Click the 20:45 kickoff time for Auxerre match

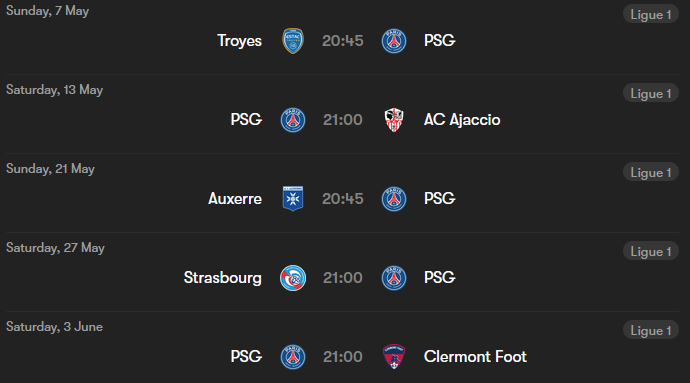(x=343, y=199)
